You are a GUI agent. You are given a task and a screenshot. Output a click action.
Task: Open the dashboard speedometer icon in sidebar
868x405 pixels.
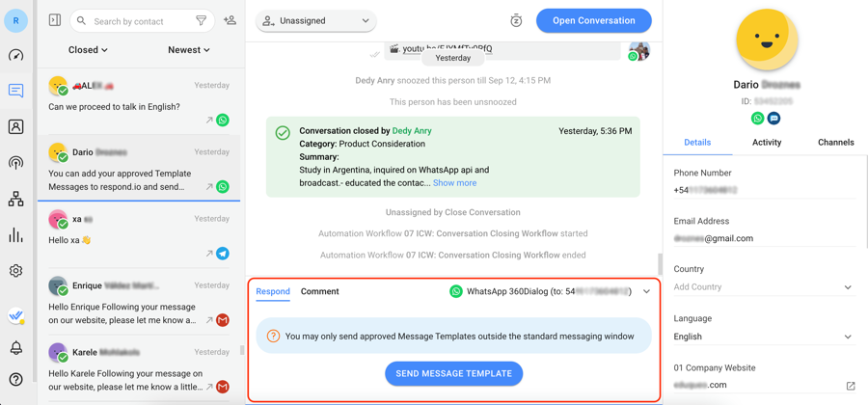point(16,55)
